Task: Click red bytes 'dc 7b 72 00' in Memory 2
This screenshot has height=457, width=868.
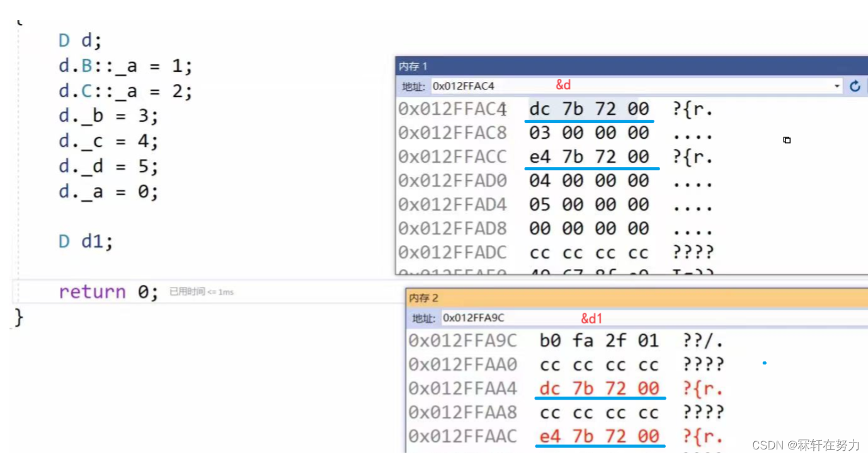Action: pos(599,388)
